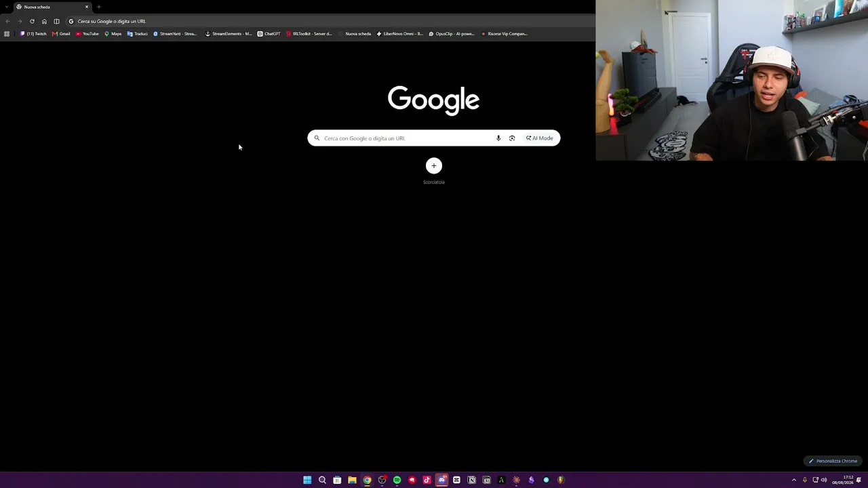Open AI Mode in Google search

click(540, 138)
